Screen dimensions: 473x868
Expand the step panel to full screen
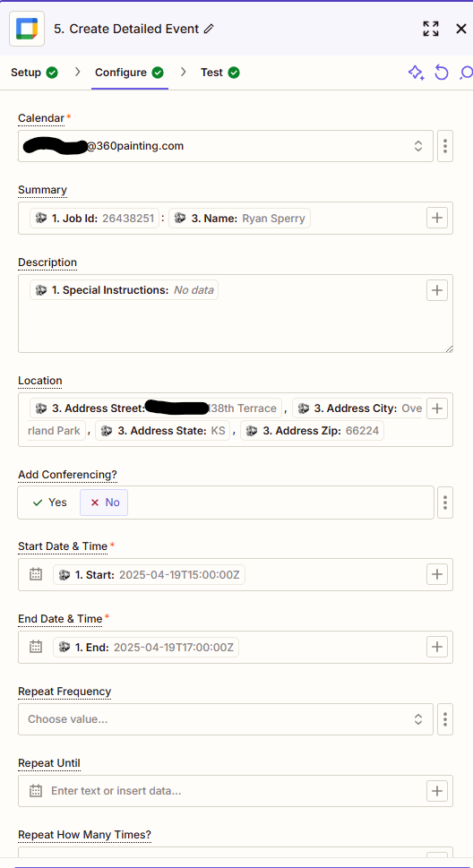point(430,29)
